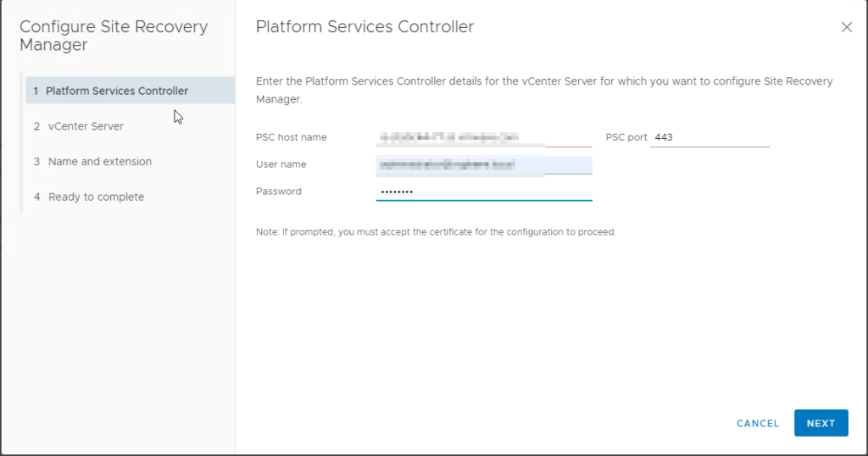868x456 pixels.
Task: Click the Configure Site Recovery Manager title
Action: click(113, 36)
